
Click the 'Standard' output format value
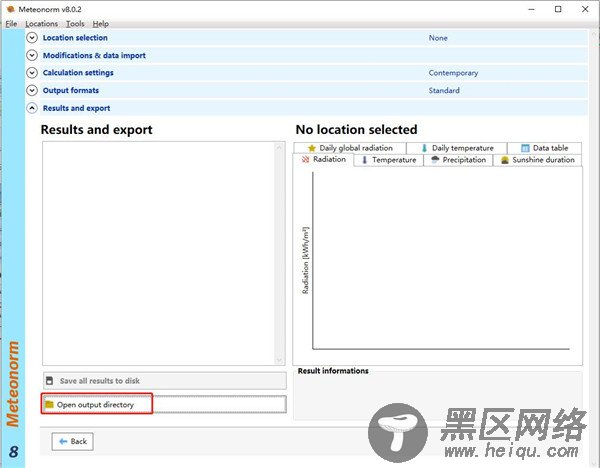point(444,90)
